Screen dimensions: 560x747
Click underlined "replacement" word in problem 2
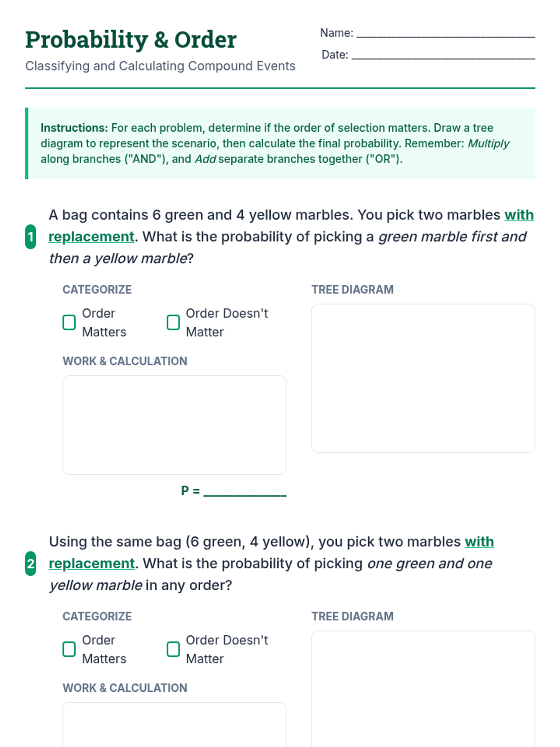91,564
